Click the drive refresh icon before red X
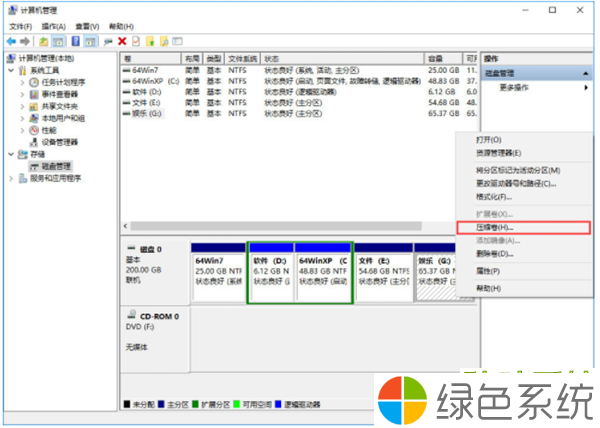The width and height of the screenshot is (600, 428). click(x=108, y=41)
